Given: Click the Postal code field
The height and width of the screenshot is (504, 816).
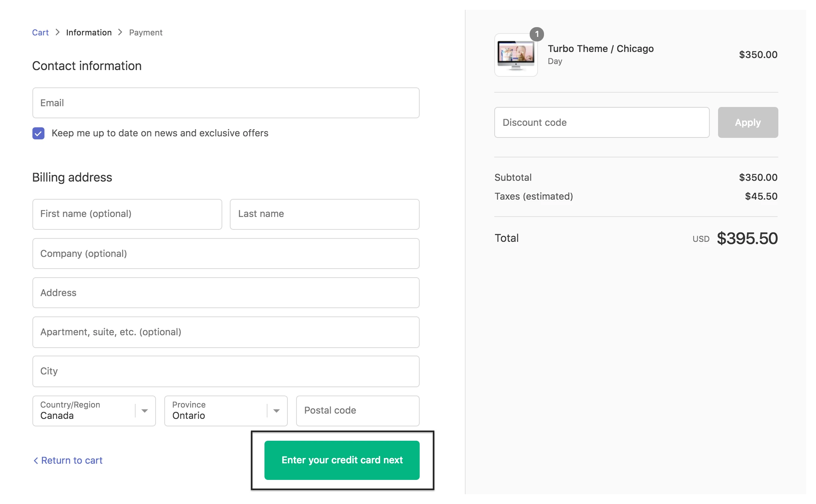Looking at the screenshot, I should coord(358,411).
